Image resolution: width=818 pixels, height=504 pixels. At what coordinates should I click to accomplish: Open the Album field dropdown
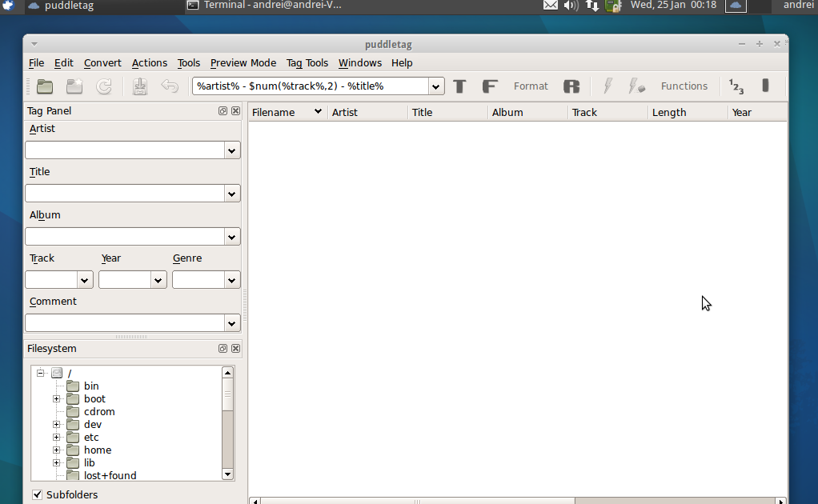[231, 237]
